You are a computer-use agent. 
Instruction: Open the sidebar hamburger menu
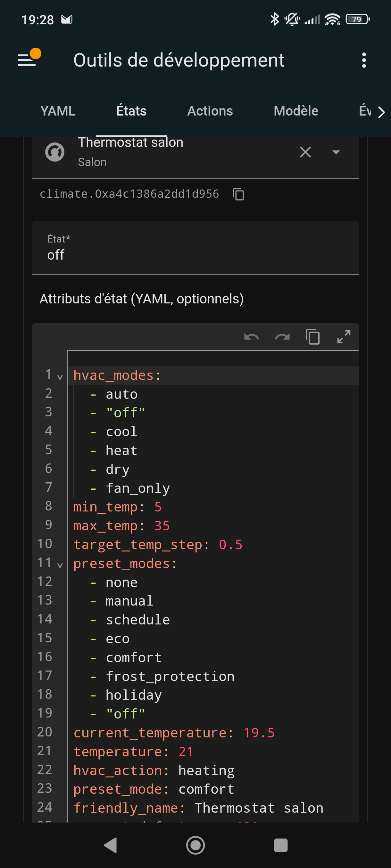pos(27,60)
